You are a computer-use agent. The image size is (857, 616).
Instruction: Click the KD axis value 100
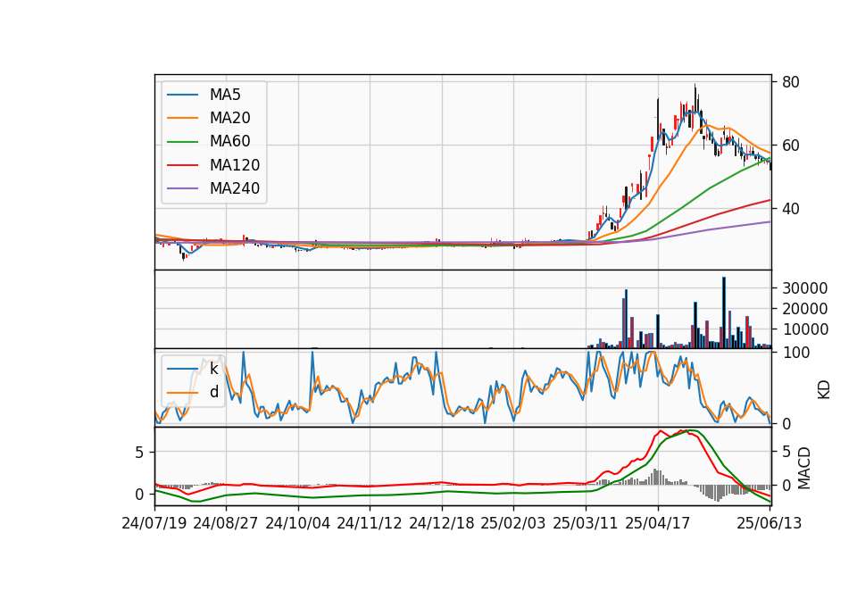pyautogui.click(x=796, y=354)
